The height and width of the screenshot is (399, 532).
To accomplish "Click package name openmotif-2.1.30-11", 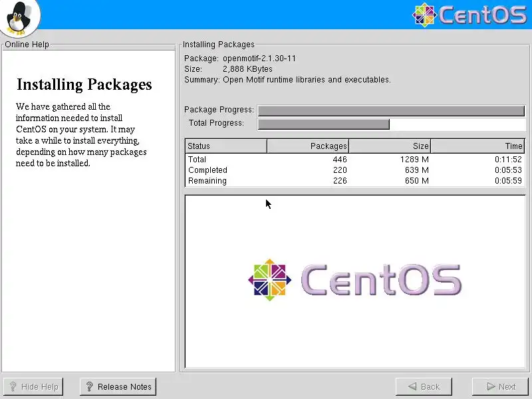I will click(x=259, y=59).
